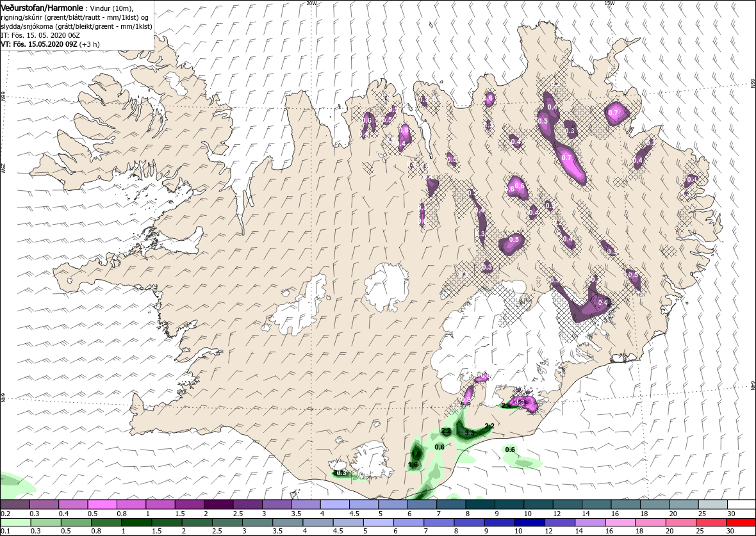Image resolution: width=756 pixels, height=536 pixels.
Task: Click the 20W longitude label at top
Action: coord(311,3)
